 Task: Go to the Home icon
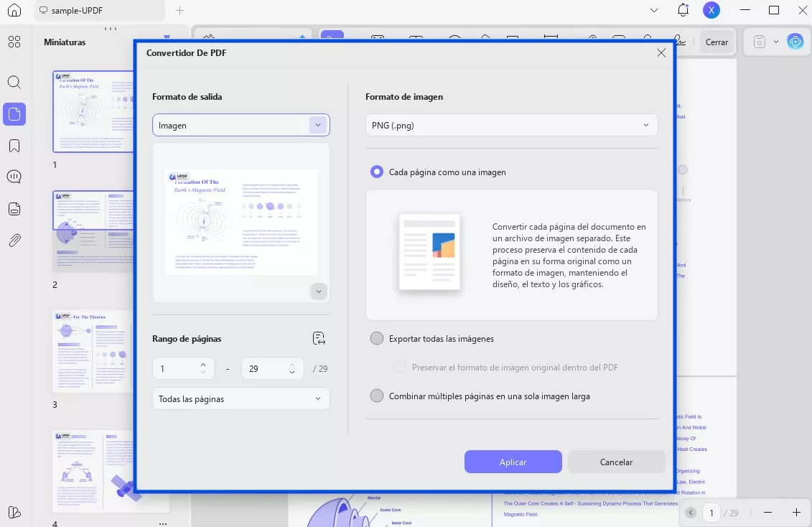[14, 10]
